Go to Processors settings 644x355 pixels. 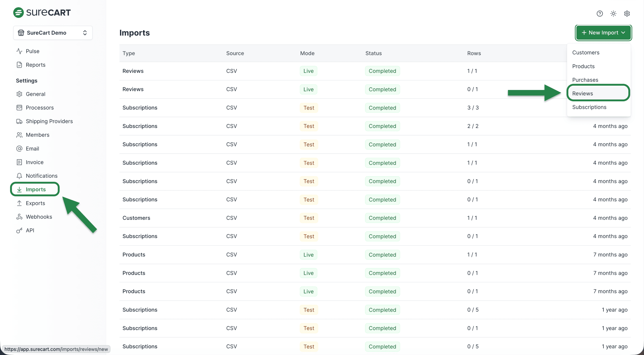coord(40,108)
